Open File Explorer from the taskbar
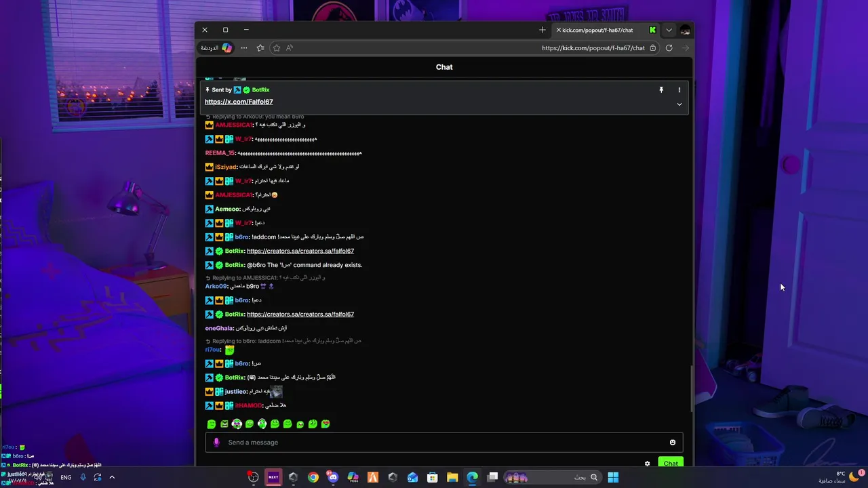Screen dimensions: 868x488 (452, 477)
